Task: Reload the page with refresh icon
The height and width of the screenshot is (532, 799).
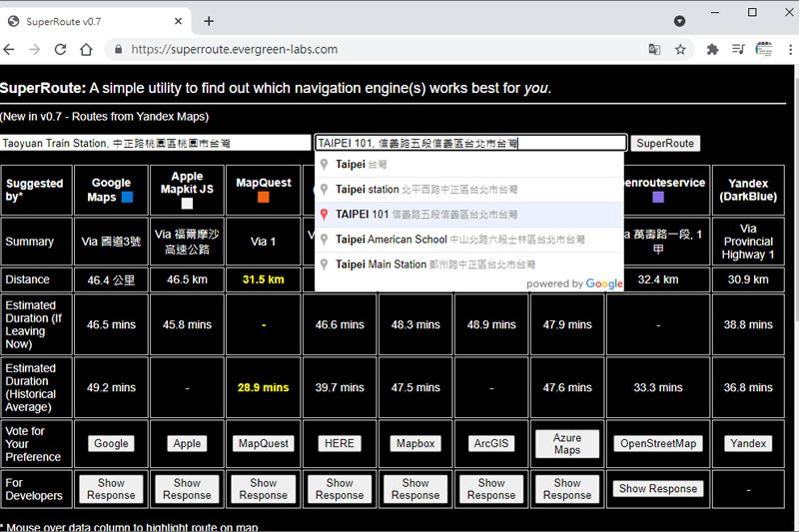Action: pos(60,49)
